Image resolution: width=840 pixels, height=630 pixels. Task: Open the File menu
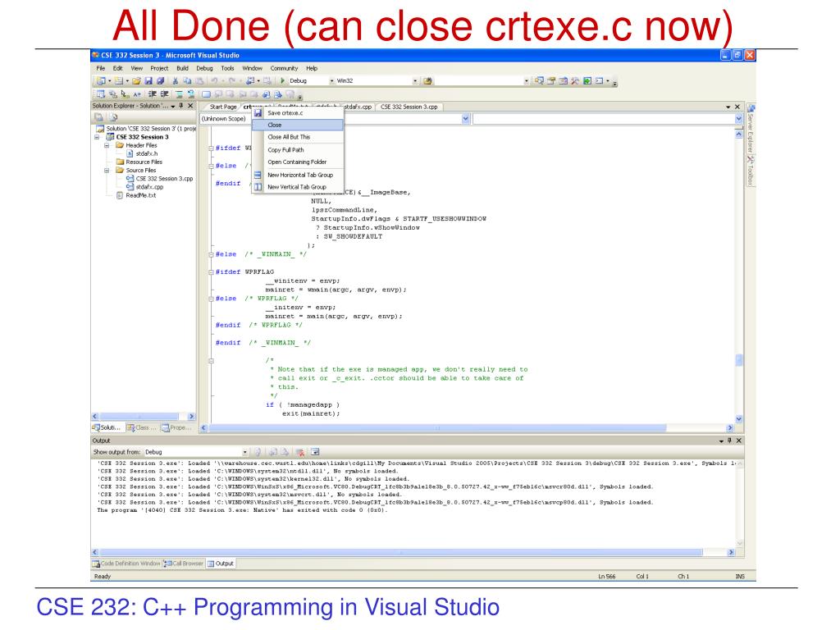point(100,68)
